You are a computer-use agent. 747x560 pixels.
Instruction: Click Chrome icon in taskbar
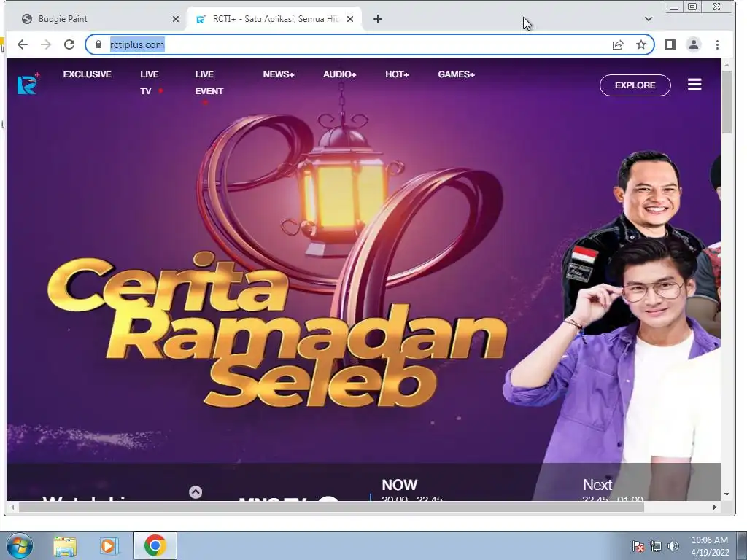tap(155, 545)
